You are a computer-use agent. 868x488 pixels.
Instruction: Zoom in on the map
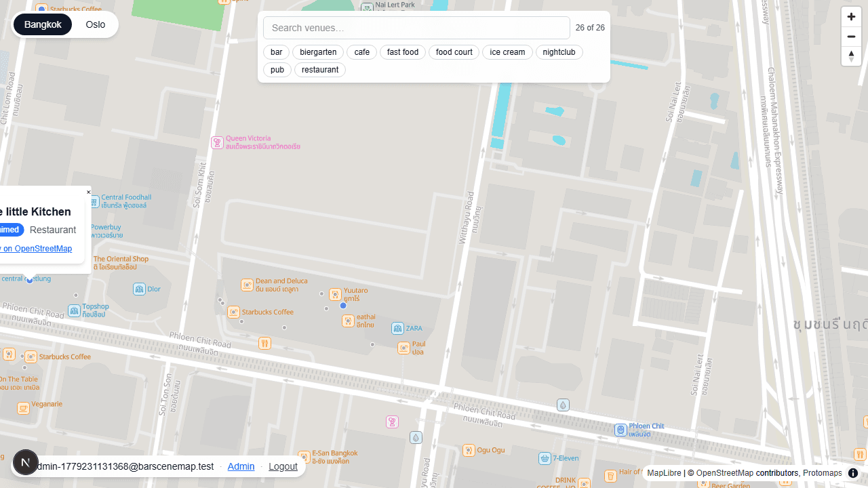(851, 17)
